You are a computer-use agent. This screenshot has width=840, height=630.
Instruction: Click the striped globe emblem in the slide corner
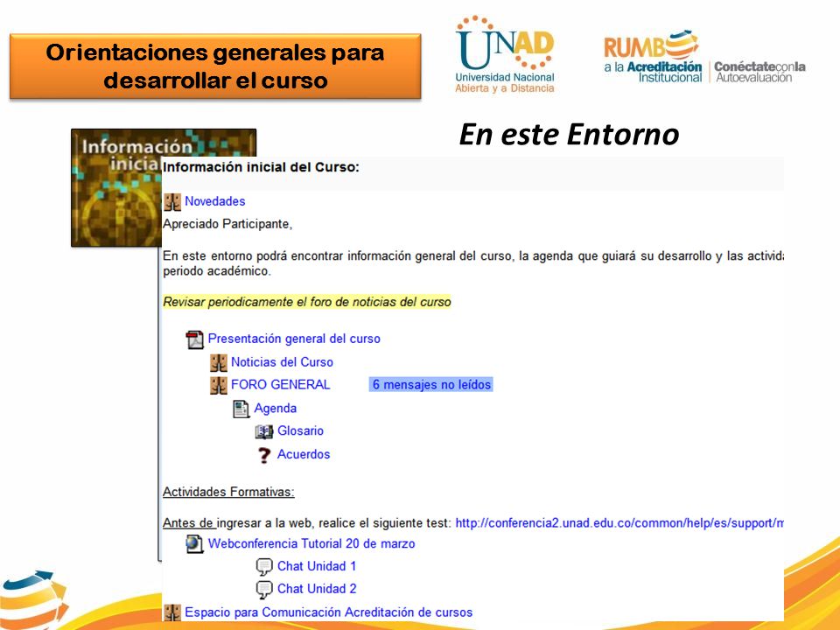pyautogui.click(x=33, y=600)
